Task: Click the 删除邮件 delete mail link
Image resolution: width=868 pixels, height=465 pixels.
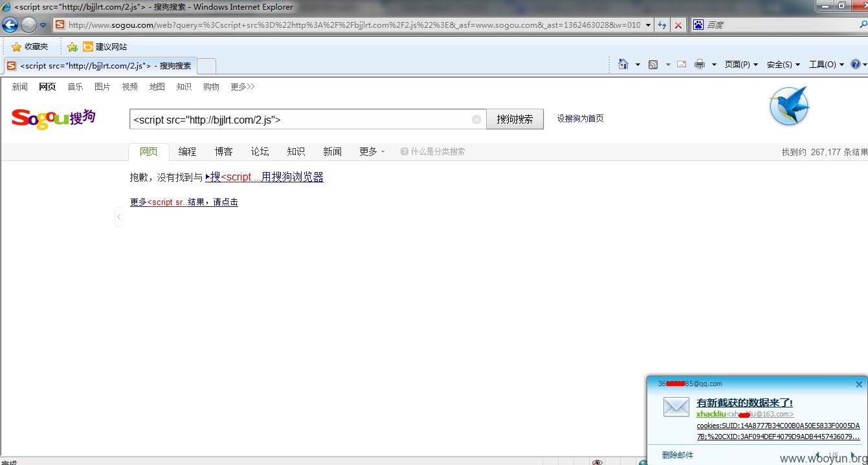Action: pos(677,455)
